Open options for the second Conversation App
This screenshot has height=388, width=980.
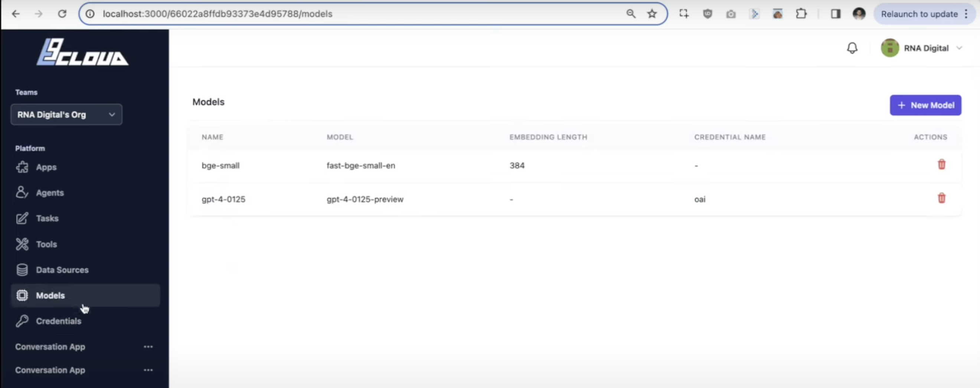pos(148,370)
